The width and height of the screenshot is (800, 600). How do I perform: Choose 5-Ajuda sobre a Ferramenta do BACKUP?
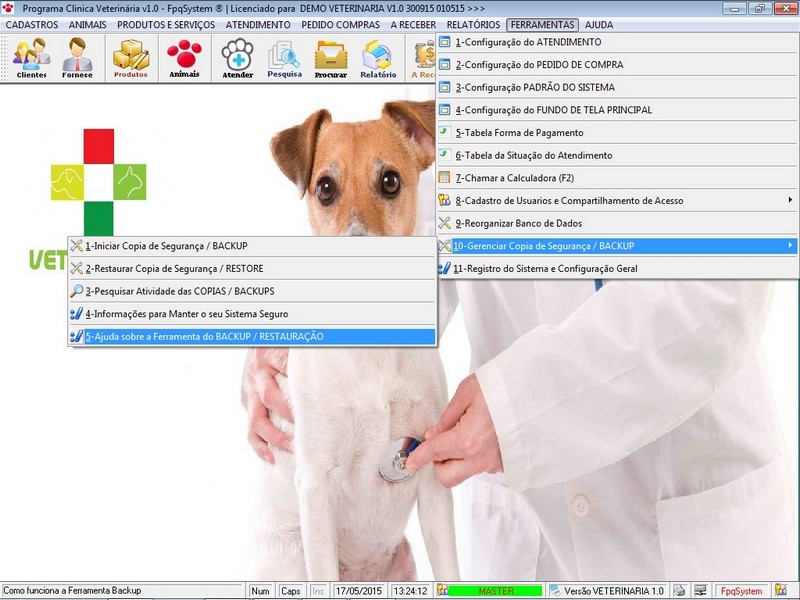[x=252, y=336]
